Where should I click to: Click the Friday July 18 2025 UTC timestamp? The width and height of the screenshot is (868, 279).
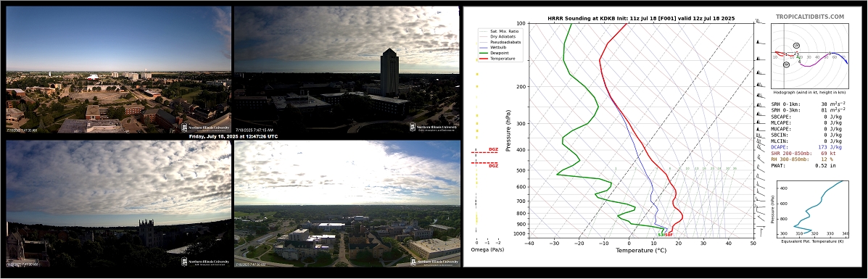[x=233, y=136]
